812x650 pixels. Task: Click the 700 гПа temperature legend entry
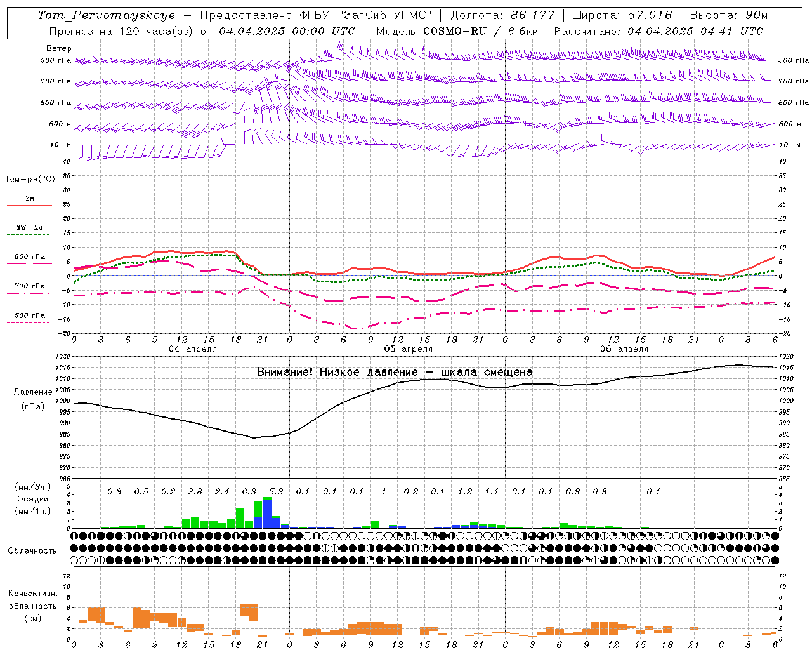(x=30, y=286)
